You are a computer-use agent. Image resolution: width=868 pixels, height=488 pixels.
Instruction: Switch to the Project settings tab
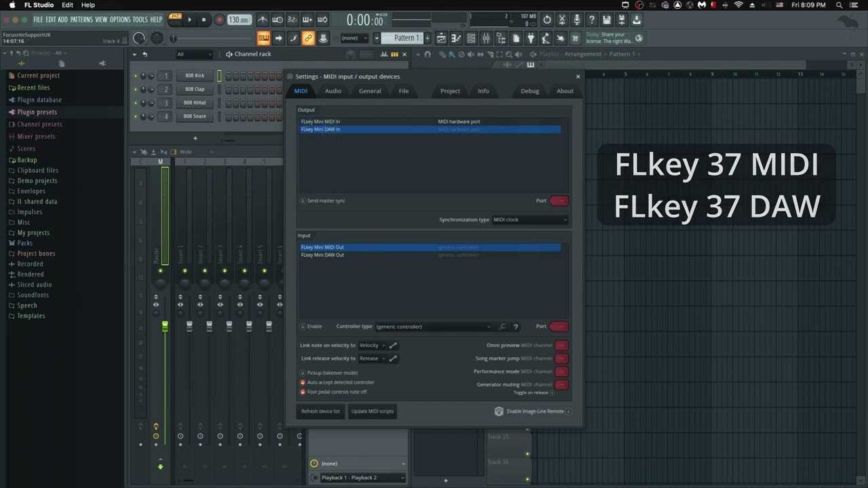tap(450, 91)
